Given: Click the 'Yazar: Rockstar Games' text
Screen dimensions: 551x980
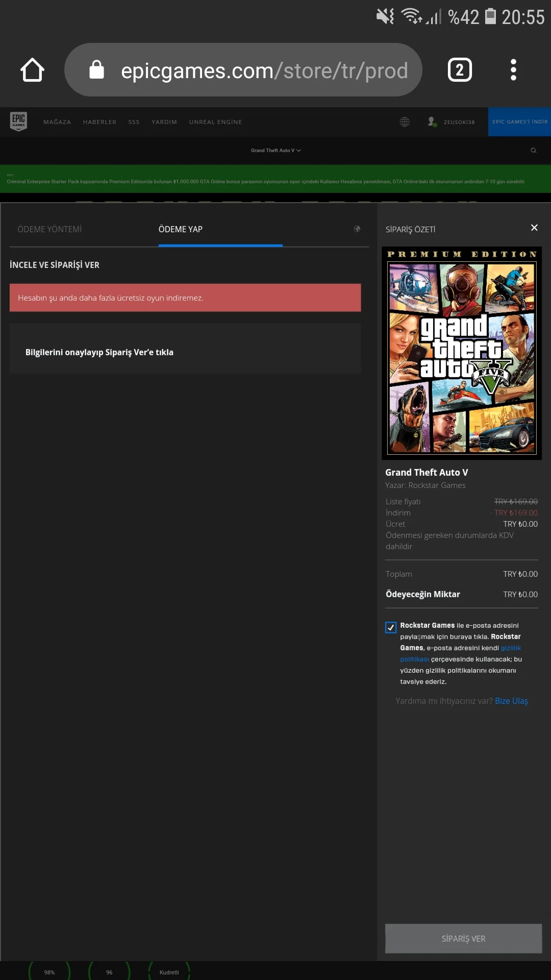Looking at the screenshot, I should (425, 485).
